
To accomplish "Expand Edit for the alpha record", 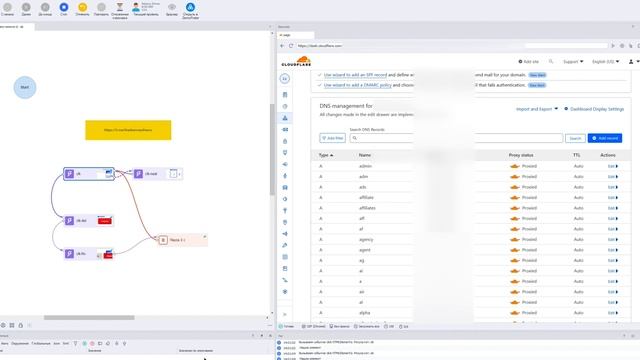I will pos(613,313).
